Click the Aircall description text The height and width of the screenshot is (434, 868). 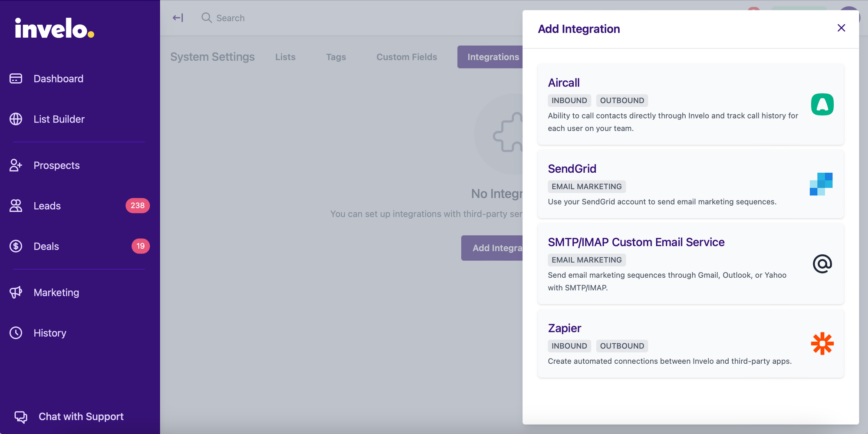(673, 122)
